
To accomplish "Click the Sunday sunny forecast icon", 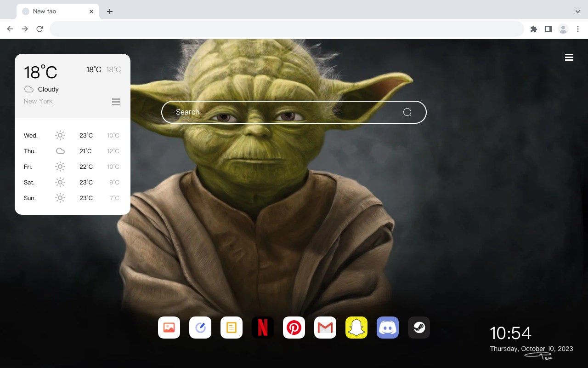I will pos(60,198).
